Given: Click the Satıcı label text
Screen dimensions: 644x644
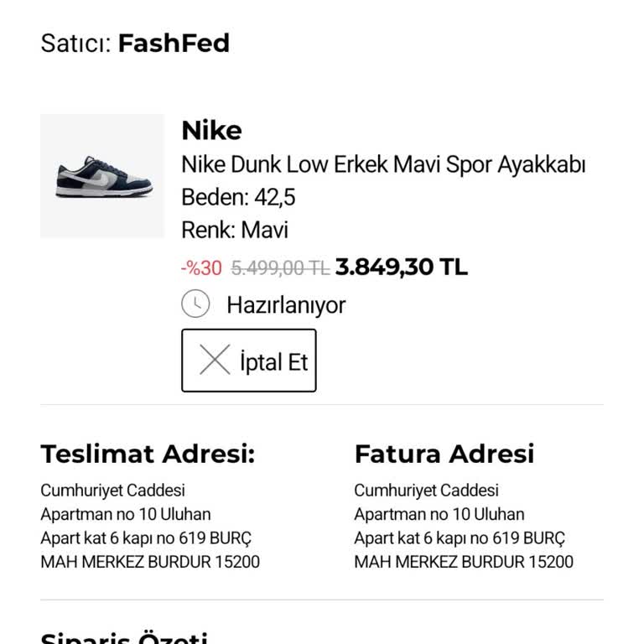Looking at the screenshot, I should [x=75, y=44].
